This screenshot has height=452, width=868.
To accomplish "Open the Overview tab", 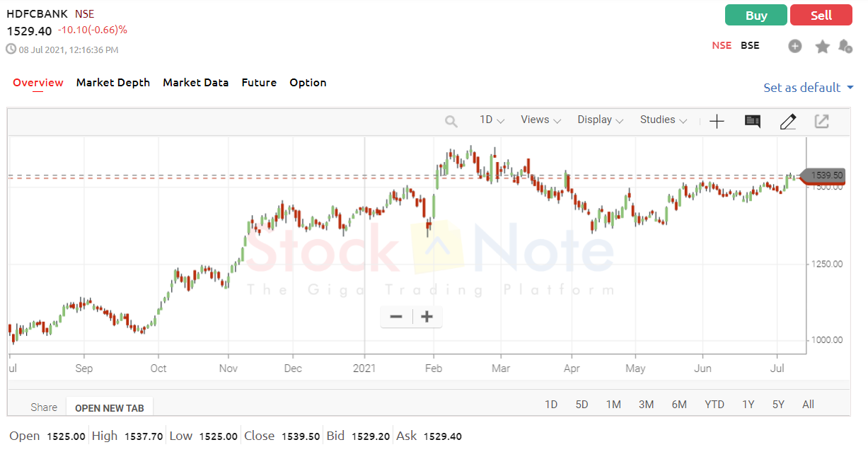I will [x=38, y=83].
